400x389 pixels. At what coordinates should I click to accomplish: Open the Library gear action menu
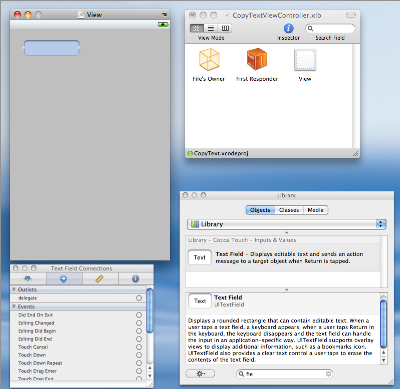click(200, 374)
